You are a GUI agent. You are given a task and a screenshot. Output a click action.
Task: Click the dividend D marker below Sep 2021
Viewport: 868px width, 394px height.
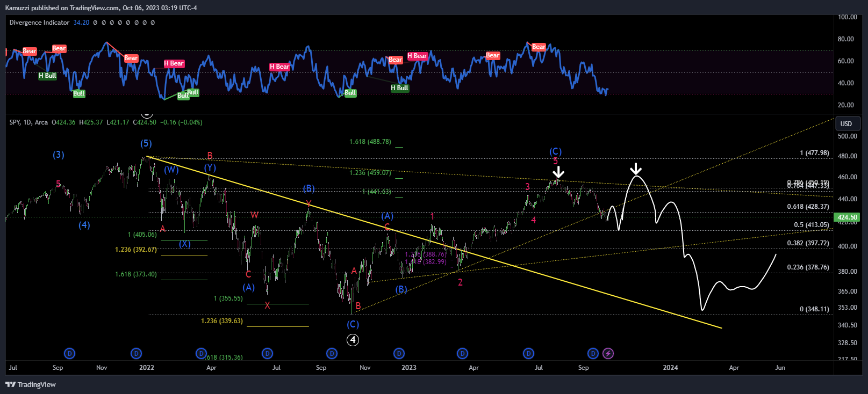69,353
